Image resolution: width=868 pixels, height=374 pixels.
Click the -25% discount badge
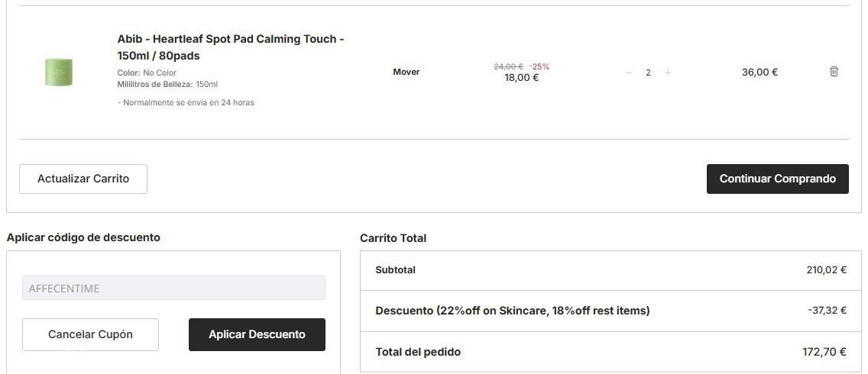pyautogui.click(x=539, y=66)
